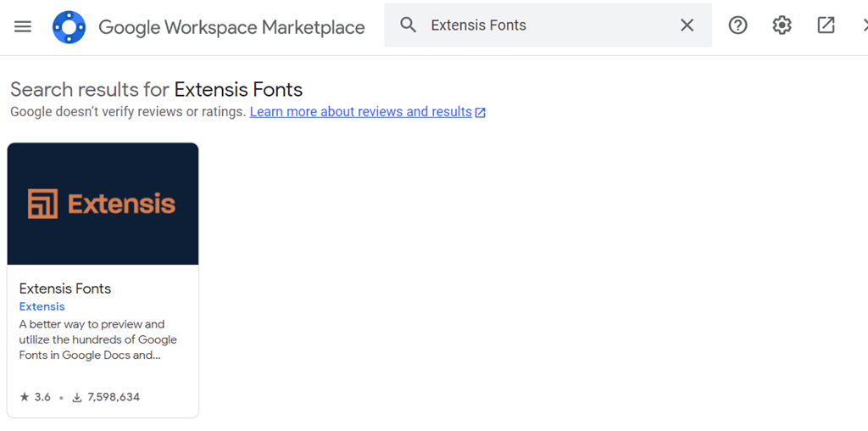Click the download count icon

coord(77,398)
